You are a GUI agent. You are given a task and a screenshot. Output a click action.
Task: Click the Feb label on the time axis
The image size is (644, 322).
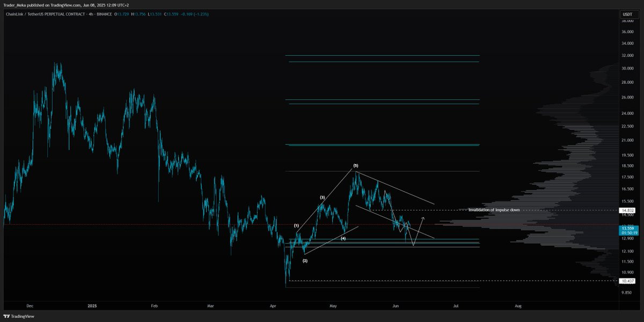coord(154,306)
